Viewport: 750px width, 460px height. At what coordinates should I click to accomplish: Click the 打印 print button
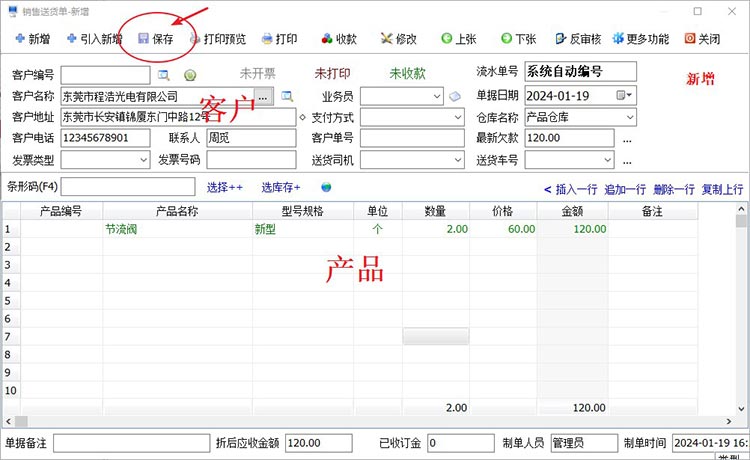(280, 39)
